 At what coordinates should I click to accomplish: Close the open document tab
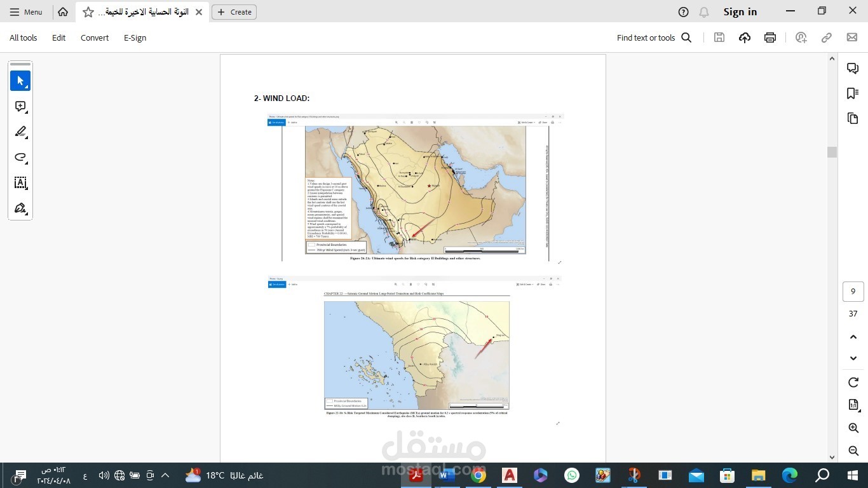pos(199,12)
